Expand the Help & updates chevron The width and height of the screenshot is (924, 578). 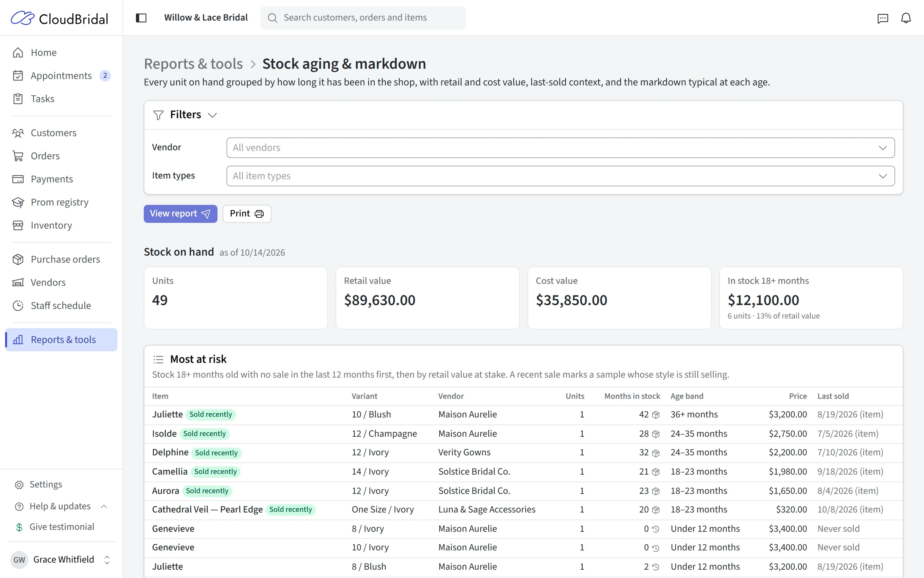pyautogui.click(x=104, y=506)
